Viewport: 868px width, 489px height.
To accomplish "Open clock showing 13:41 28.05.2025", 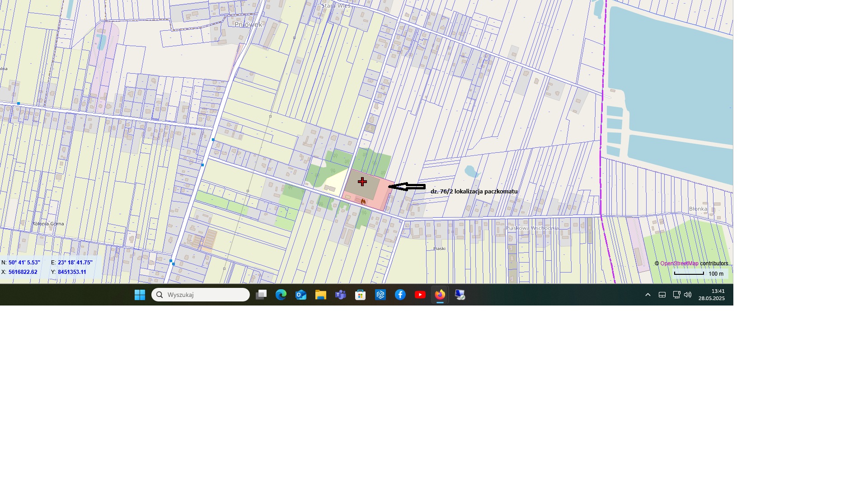I will tap(712, 295).
